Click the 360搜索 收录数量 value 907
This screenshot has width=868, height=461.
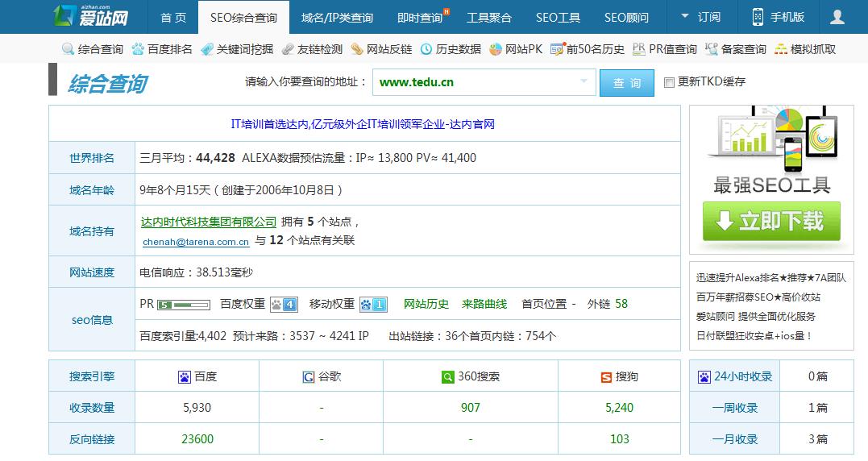pyautogui.click(x=471, y=408)
